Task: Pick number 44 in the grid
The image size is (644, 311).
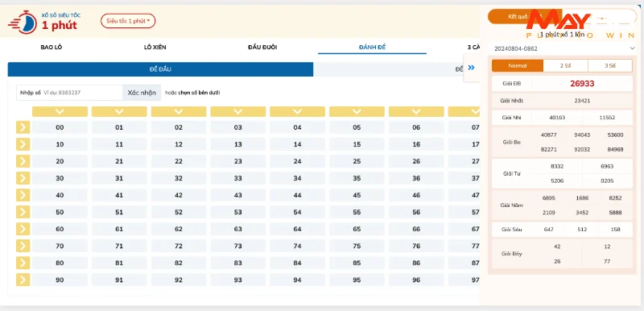Action: click(x=297, y=195)
